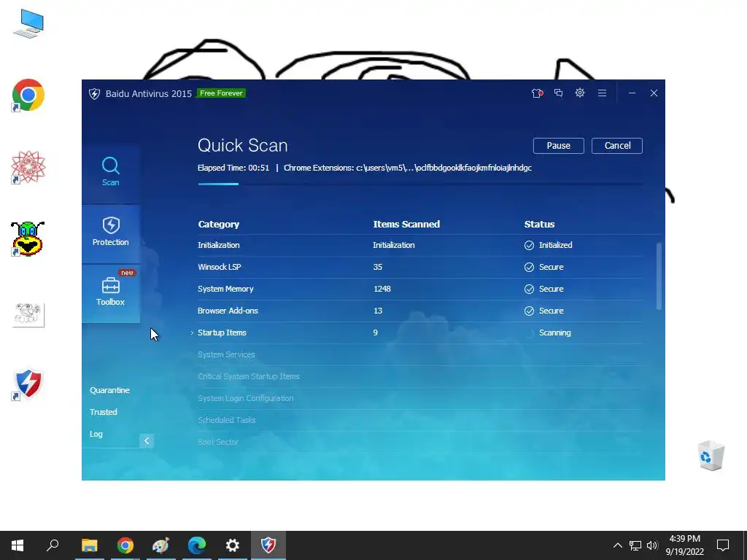Click the scan progress bar
Screen dimensions: 747x560
420,184
